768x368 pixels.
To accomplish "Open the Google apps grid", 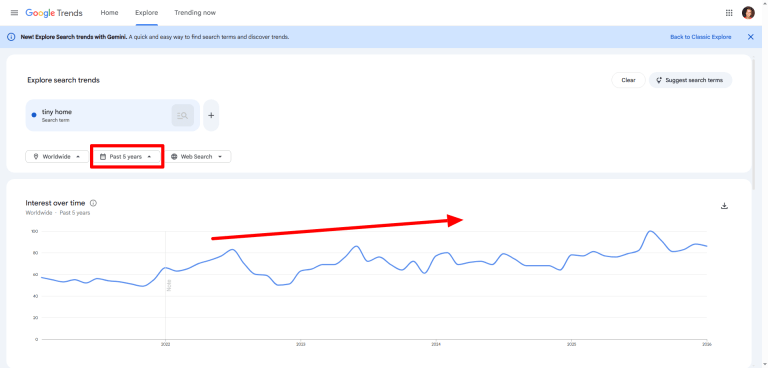I will (729, 13).
